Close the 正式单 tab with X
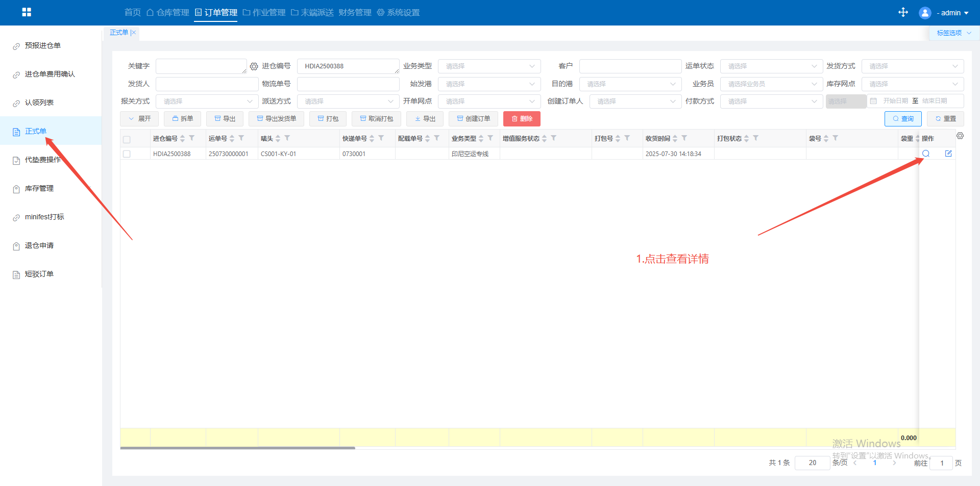 (x=134, y=33)
